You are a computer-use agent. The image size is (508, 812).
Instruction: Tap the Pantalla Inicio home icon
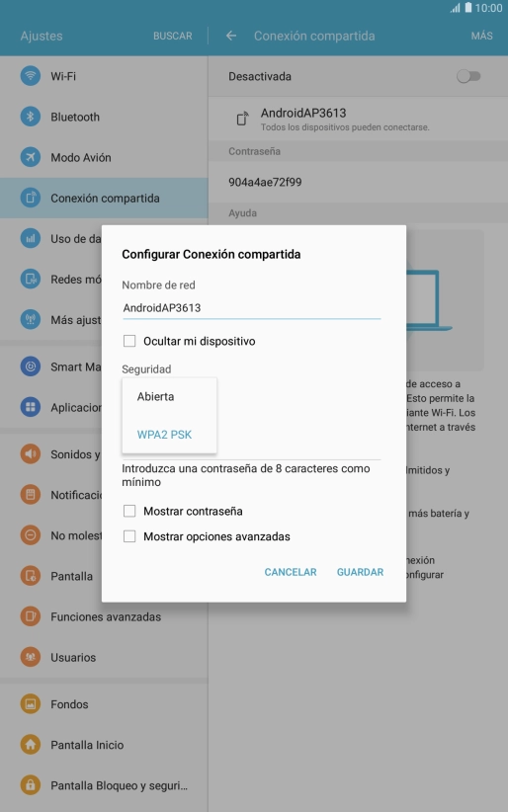click(x=31, y=745)
